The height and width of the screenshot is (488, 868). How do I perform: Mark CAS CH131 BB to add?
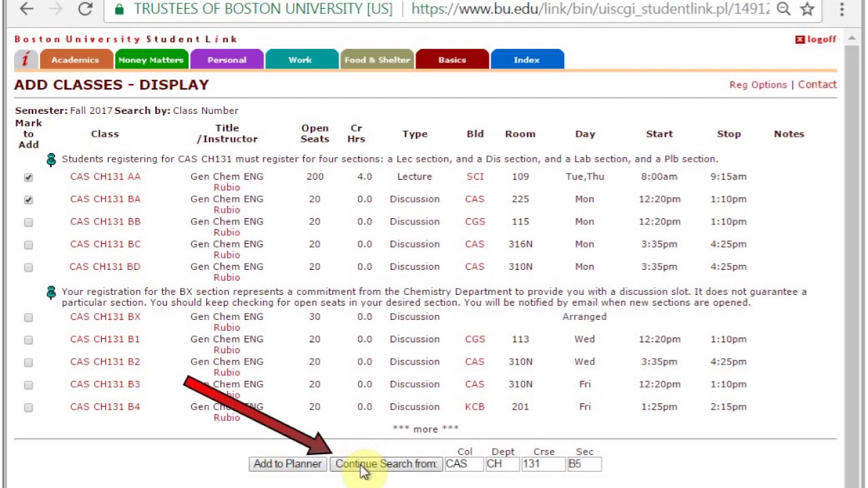point(28,222)
